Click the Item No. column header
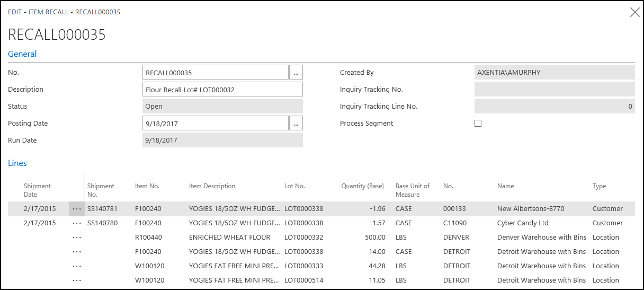Viewport: 644px width, 290px height. [x=147, y=186]
